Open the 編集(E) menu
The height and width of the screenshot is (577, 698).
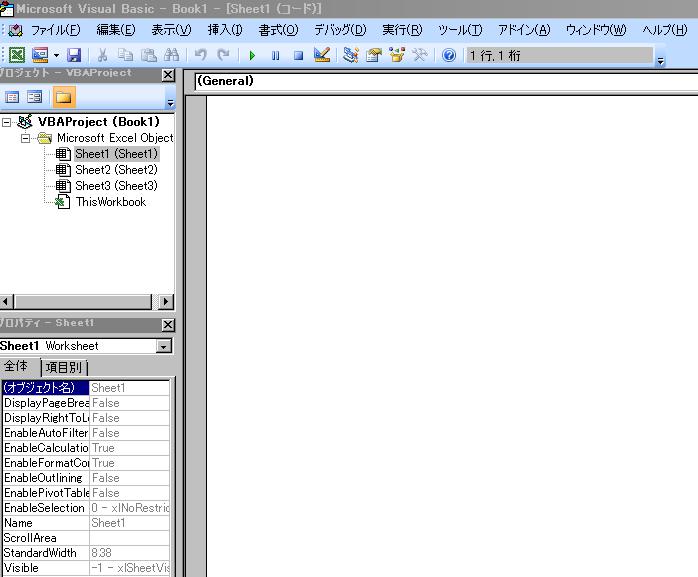click(x=116, y=30)
